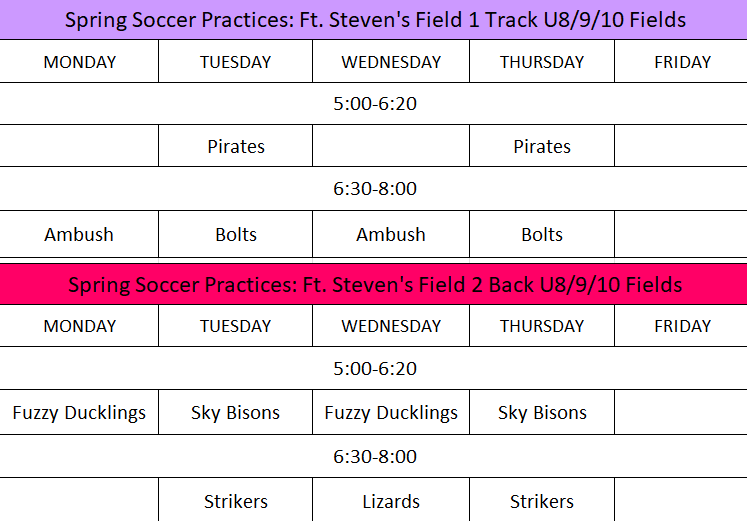Click the Monday Ambush cell
Image resolution: width=747 pixels, height=521 pixels.
(79, 235)
